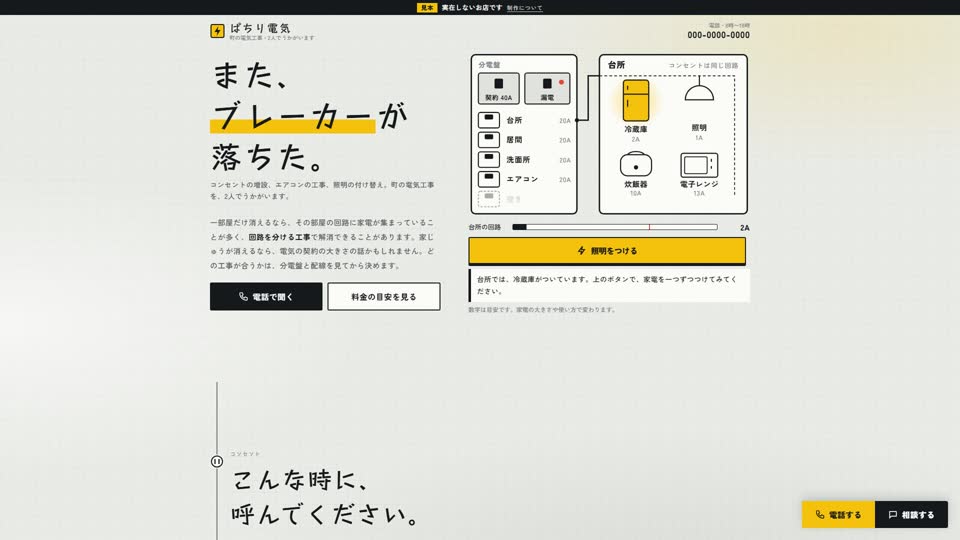Select the 電子レンジ microwave icon
The height and width of the screenshot is (540, 960).
tap(699, 165)
